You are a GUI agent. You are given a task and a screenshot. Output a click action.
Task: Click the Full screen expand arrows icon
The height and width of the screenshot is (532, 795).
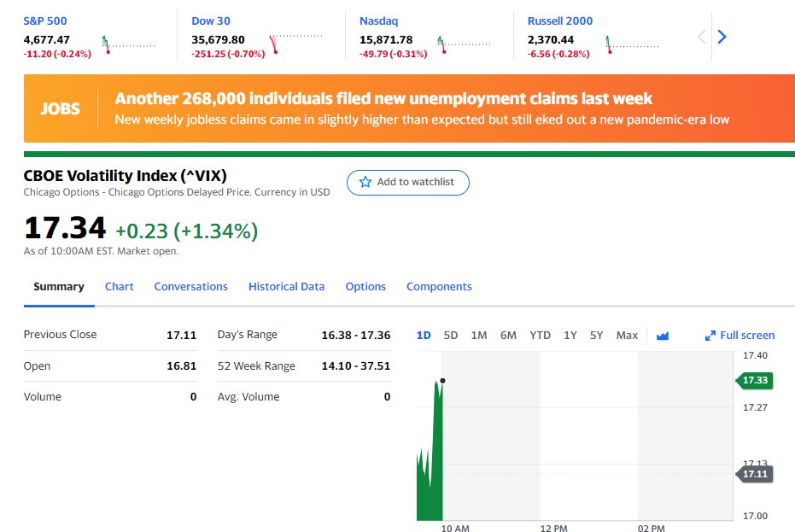coord(710,336)
